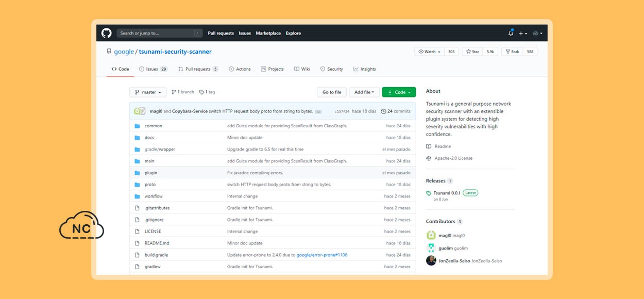Image resolution: width=644 pixels, height=299 pixels.
Task: Open the user avatar menu
Action: [537, 34]
